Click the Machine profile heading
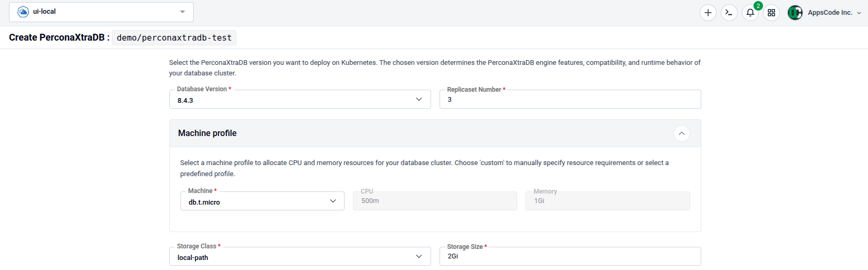 [207, 133]
